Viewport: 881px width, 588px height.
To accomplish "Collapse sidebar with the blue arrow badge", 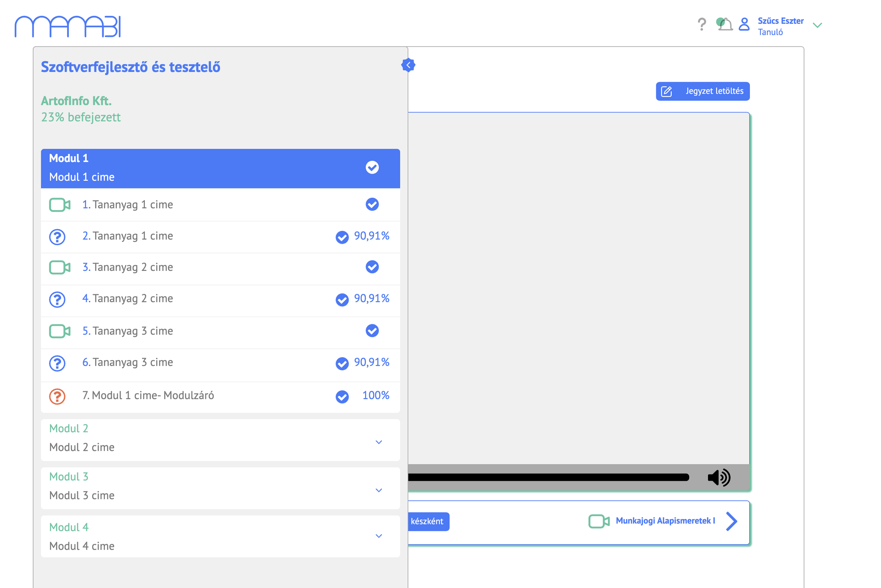I will pos(408,65).
